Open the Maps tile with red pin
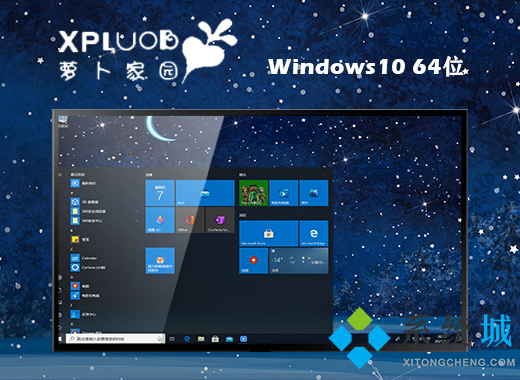520x380 pixels. [x=254, y=260]
